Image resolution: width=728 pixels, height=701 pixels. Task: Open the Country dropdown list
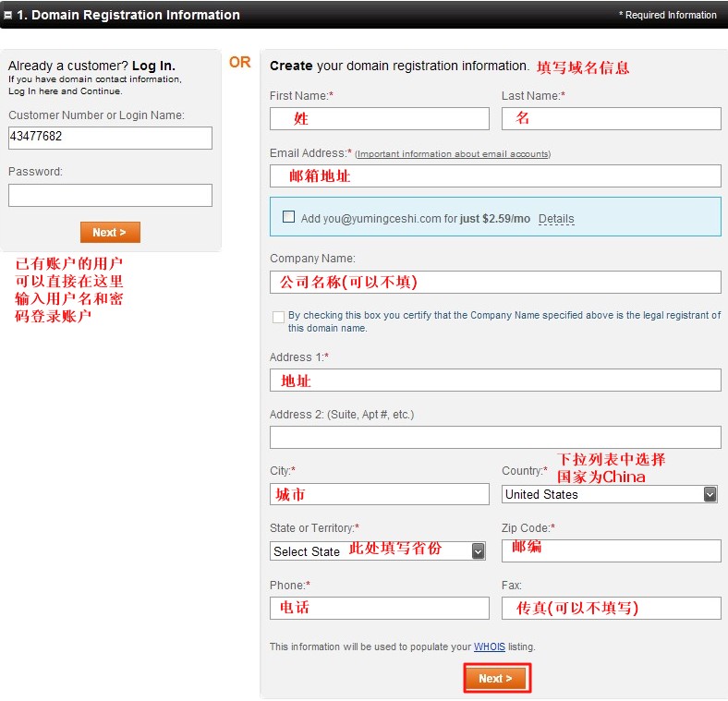(x=610, y=494)
